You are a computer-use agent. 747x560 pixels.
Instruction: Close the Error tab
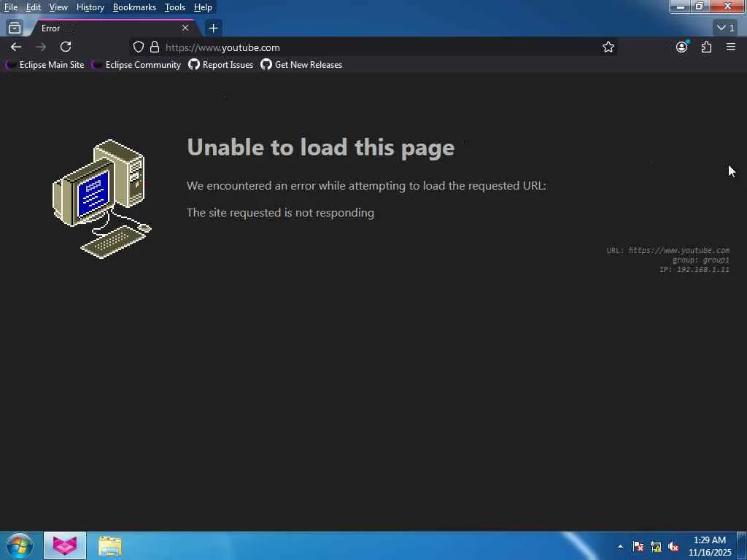point(185,28)
